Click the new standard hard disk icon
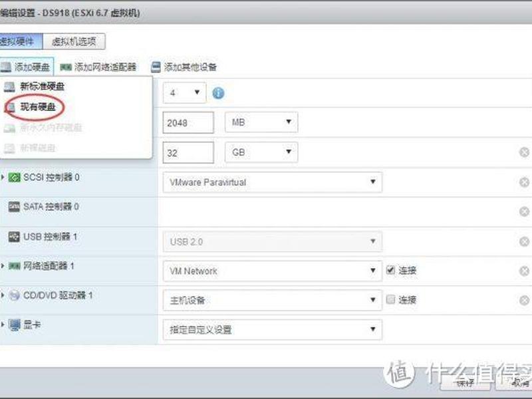 tap(9, 87)
